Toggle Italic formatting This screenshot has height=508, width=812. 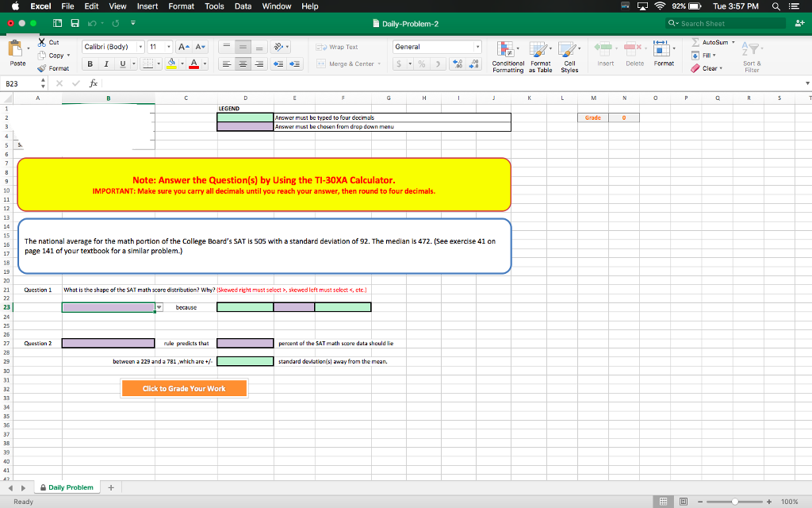tap(107, 63)
